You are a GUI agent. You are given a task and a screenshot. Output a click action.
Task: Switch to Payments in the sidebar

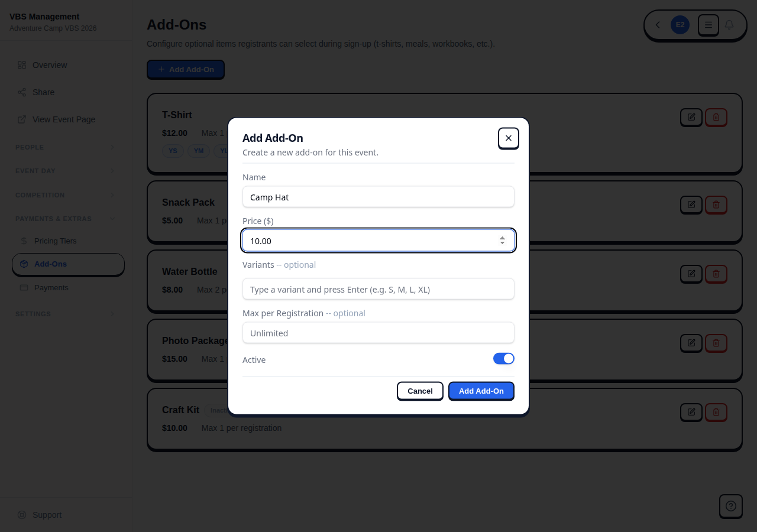51,287
